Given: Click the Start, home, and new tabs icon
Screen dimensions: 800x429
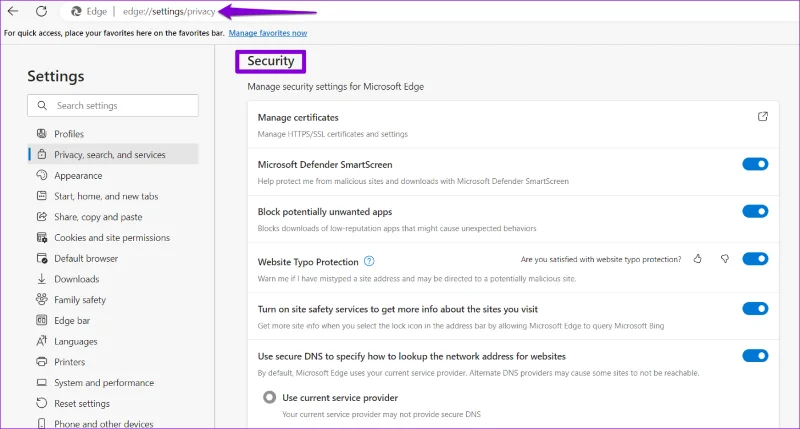Looking at the screenshot, I should [42, 196].
